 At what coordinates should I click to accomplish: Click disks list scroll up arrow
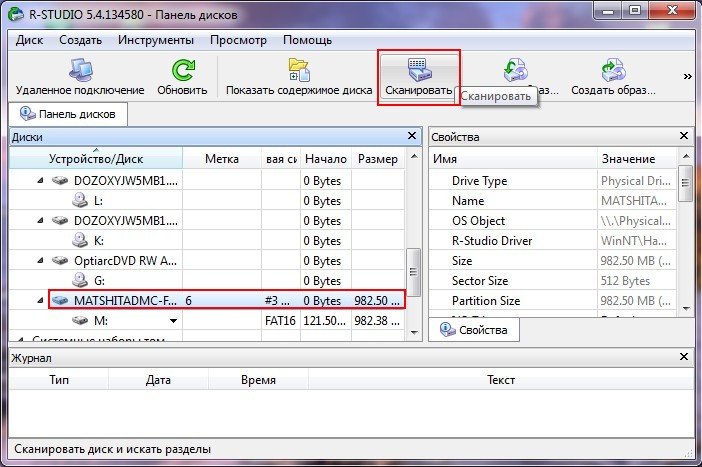[x=414, y=156]
